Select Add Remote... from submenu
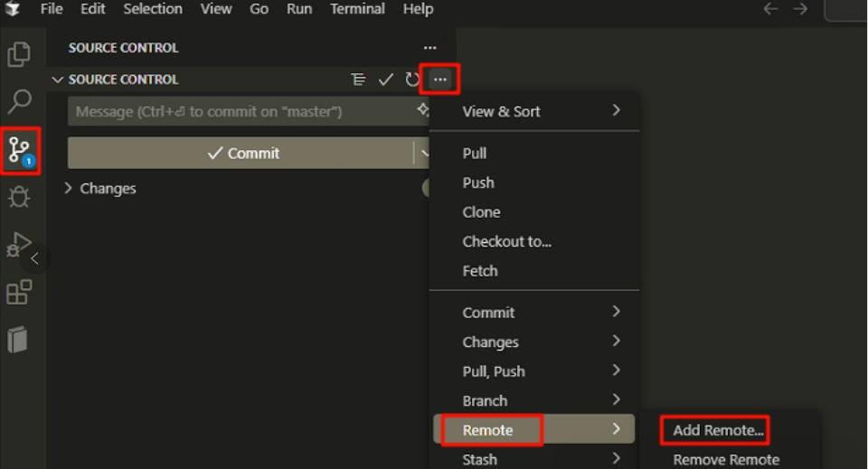 pos(718,430)
